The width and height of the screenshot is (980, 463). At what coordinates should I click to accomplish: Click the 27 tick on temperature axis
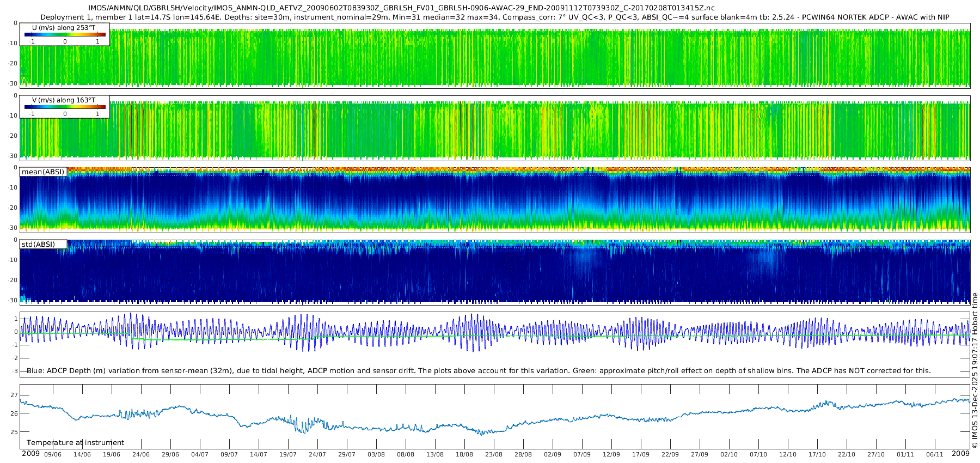pos(14,395)
